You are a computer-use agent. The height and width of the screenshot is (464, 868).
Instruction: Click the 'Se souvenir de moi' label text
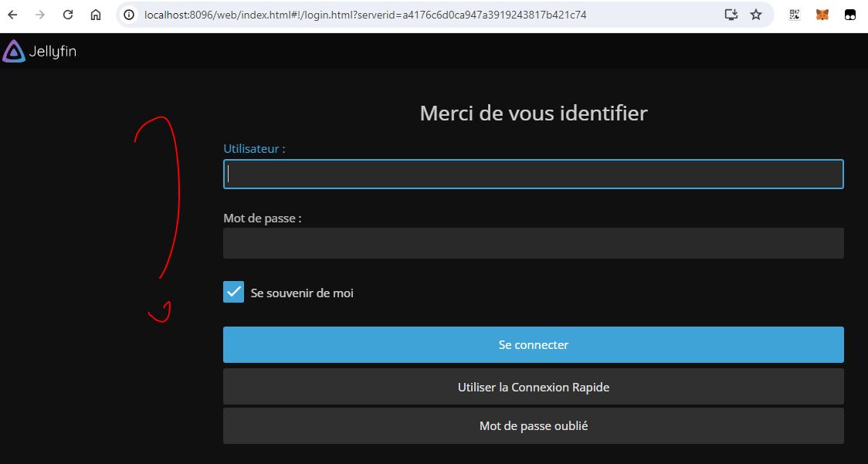(x=302, y=293)
